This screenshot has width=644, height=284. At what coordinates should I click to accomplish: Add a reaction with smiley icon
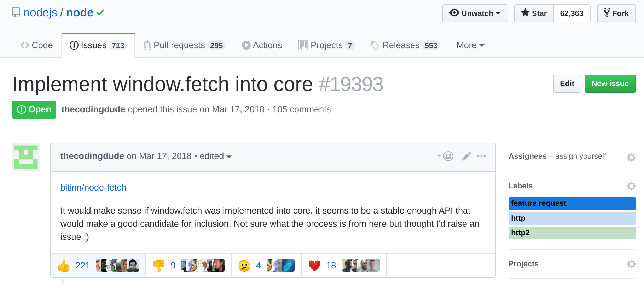(445, 156)
